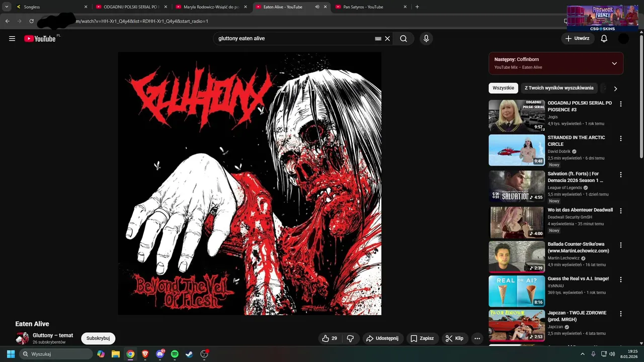This screenshot has height=362, width=644.
Task: Open options for Ballada Counter-Strike'owa video
Action: tap(620, 245)
